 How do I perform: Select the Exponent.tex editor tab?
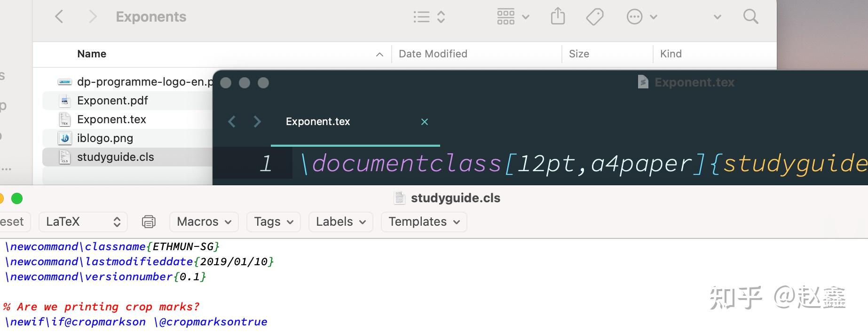pos(318,122)
